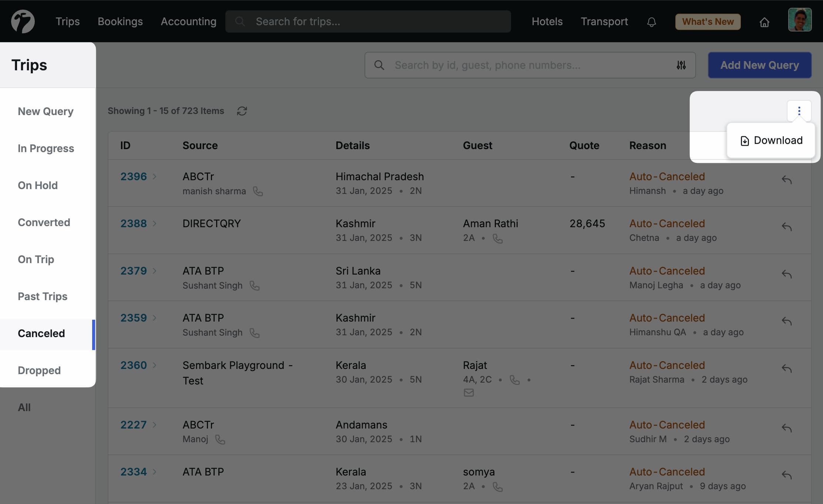Open the three-dot options menu above the table
The width and height of the screenshot is (823, 504).
point(799,110)
